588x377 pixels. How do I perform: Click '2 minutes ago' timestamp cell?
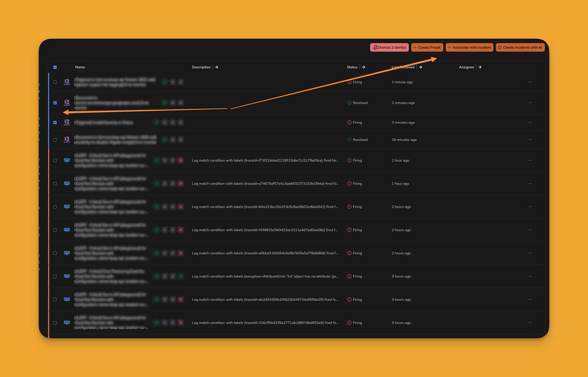[x=403, y=103]
